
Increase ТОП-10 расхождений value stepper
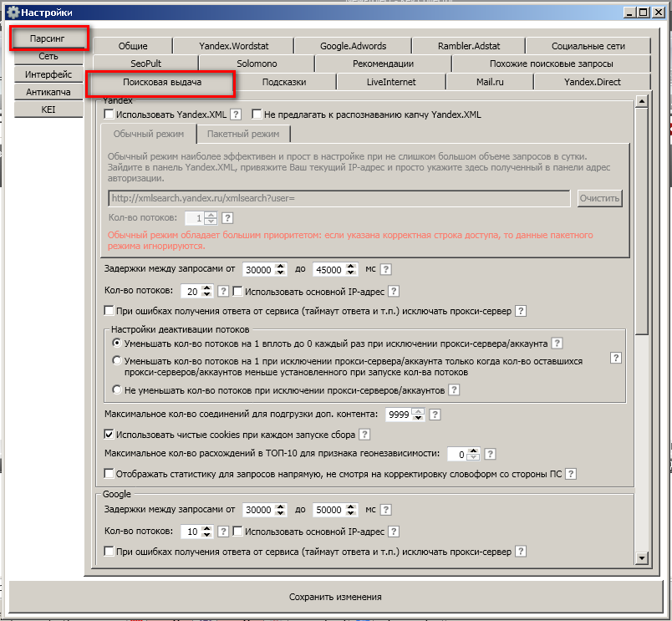coord(473,450)
